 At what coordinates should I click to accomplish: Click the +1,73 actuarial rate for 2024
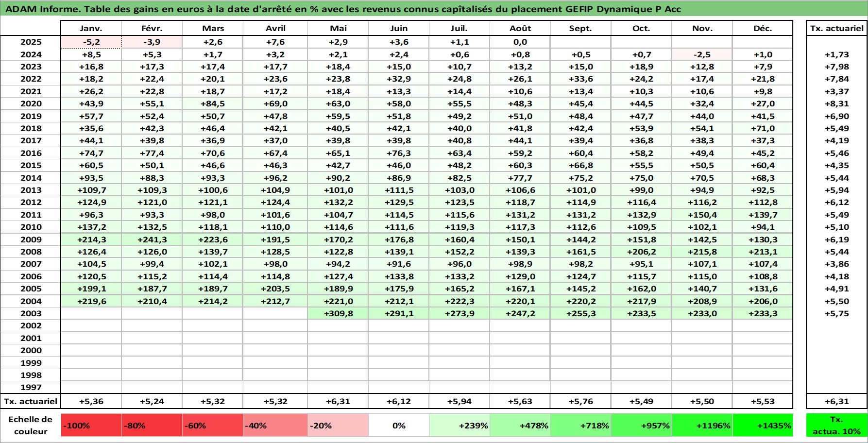(837, 54)
